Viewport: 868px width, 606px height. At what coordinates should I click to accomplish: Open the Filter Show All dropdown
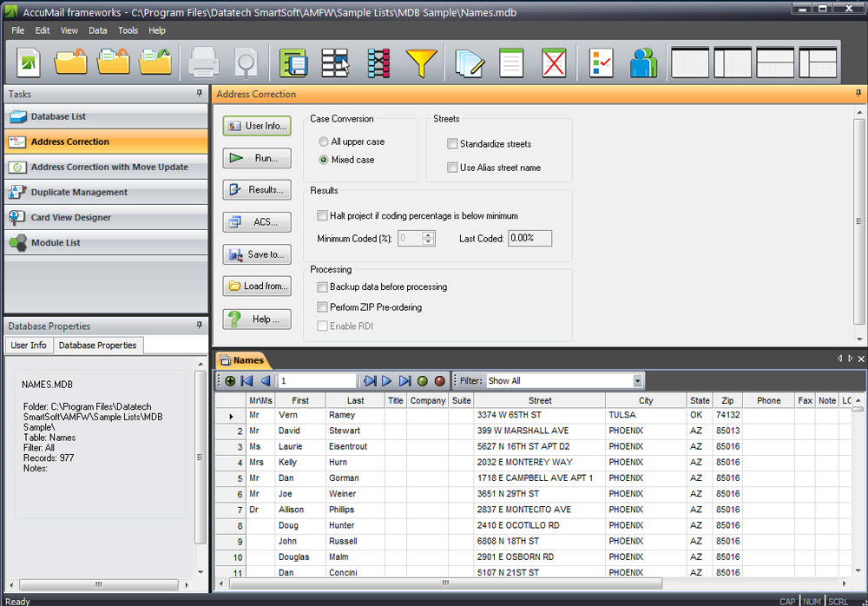638,380
